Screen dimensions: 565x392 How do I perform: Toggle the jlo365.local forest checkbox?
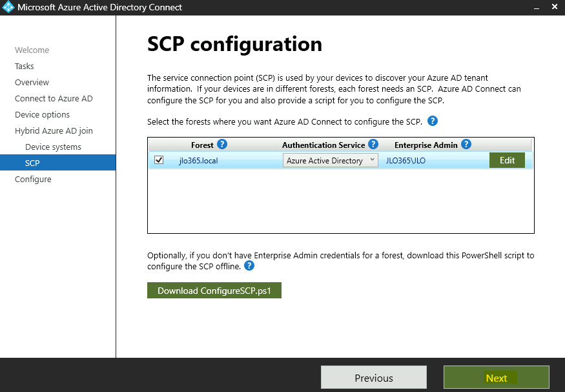[x=159, y=160]
